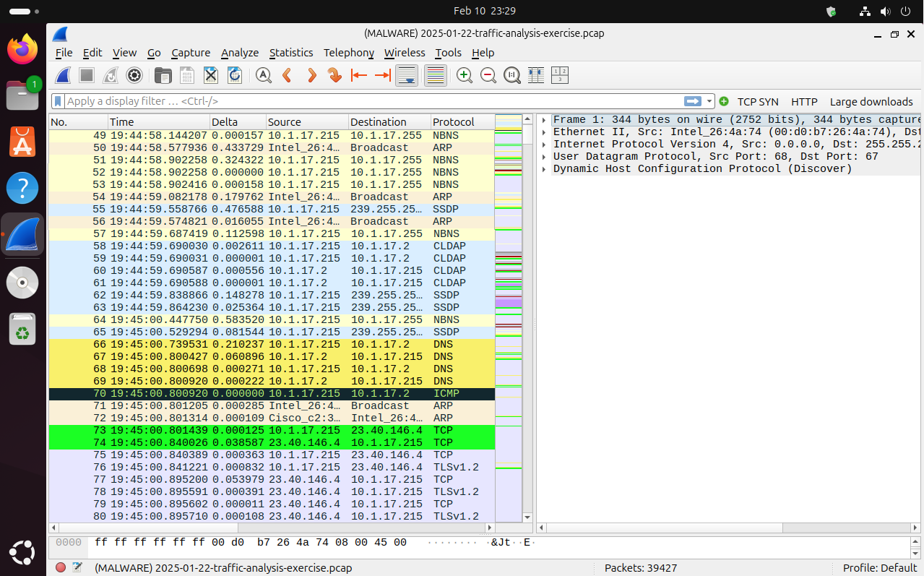Open the display filter dropdown arrow
This screenshot has width=924, height=576.
pos(708,101)
